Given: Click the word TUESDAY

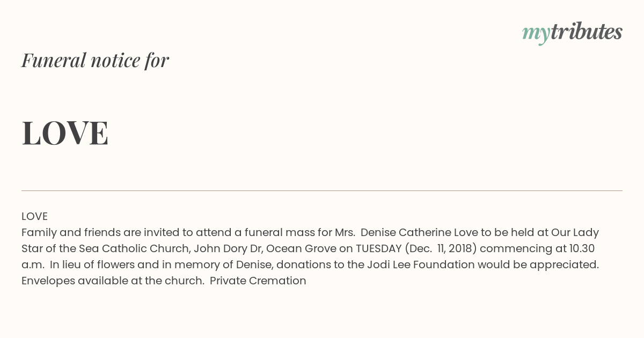Looking at the screenshot, I should pos(378,248).
